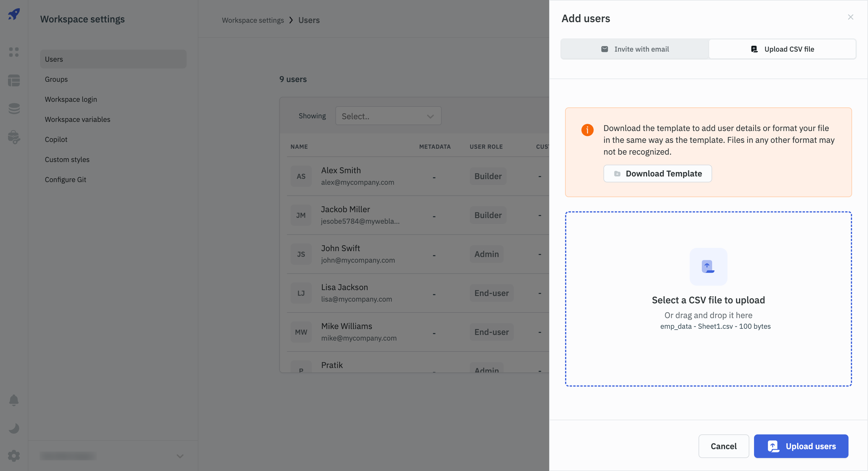Close the Add users panel
This screenshot has width=868, height=471.
click(850, 17)
